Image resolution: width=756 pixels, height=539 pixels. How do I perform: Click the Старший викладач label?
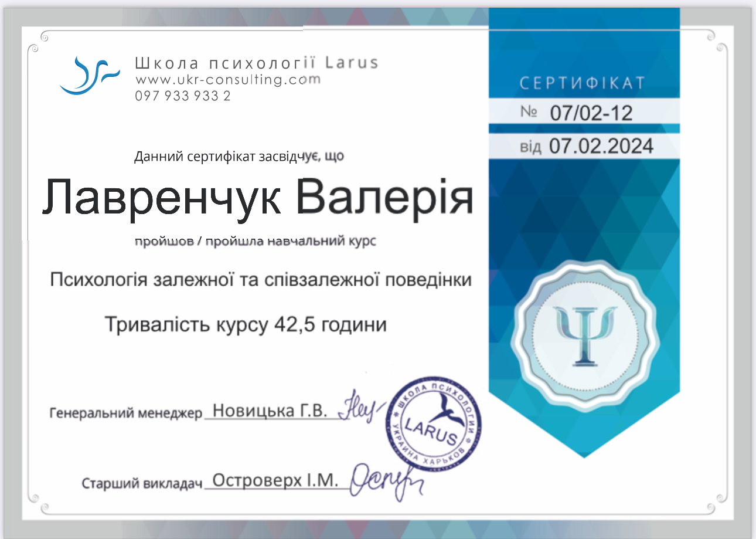(x=142, y=484)
